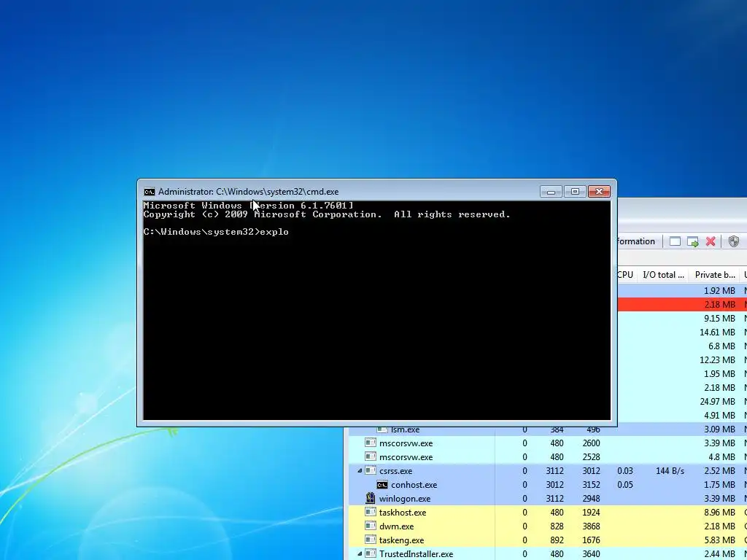Click the csrss.exe process icon

pyautogui.click(x=370, y=470)
